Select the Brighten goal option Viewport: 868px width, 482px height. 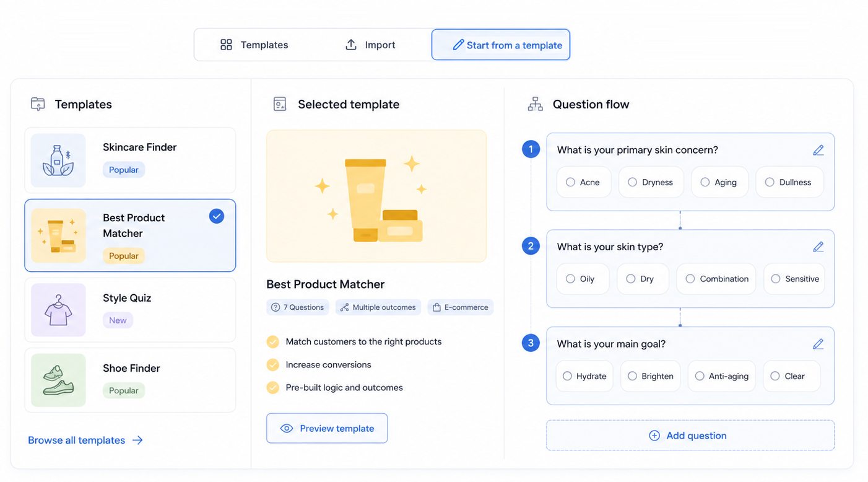tap(651, 376)
